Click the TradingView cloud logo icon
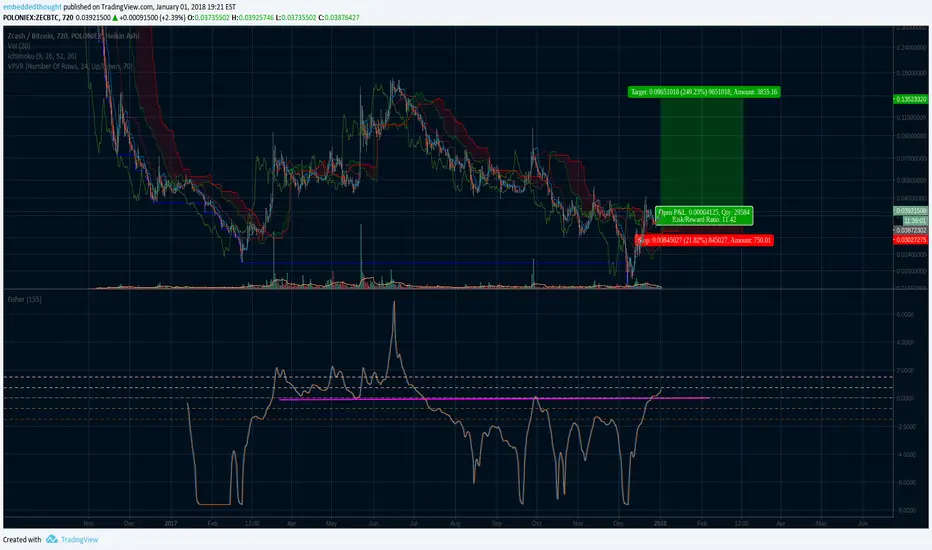Screen dimensions: 932x550 coord(52,539)
